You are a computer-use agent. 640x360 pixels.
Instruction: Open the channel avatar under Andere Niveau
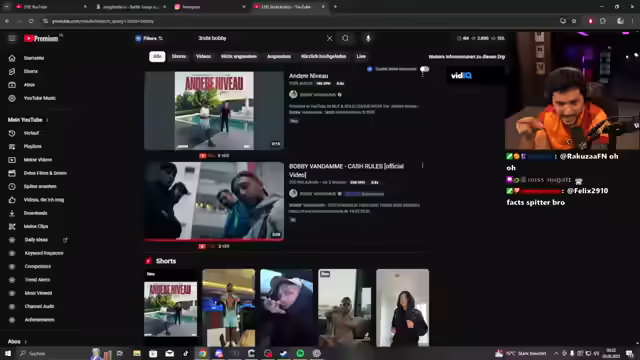[293, 95]
